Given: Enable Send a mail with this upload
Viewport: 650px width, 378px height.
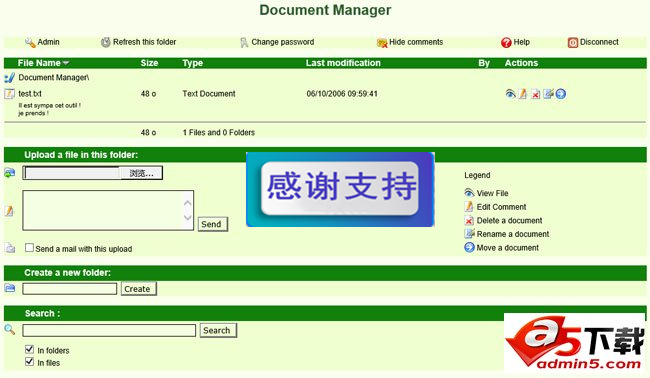Looking at the screenshot, I should [29, 248].
